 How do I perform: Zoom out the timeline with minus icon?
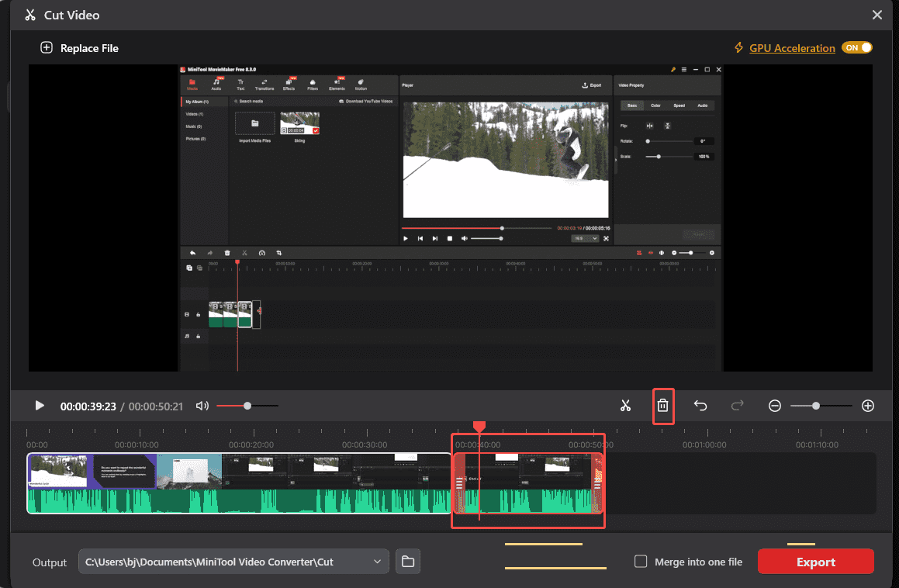[x=775, y=406]
